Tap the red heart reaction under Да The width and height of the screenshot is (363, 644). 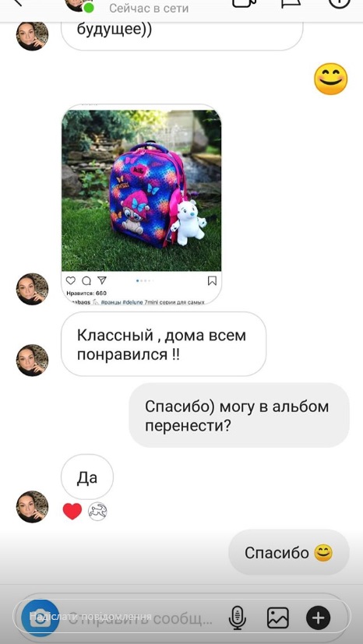(x=72, y=511)
